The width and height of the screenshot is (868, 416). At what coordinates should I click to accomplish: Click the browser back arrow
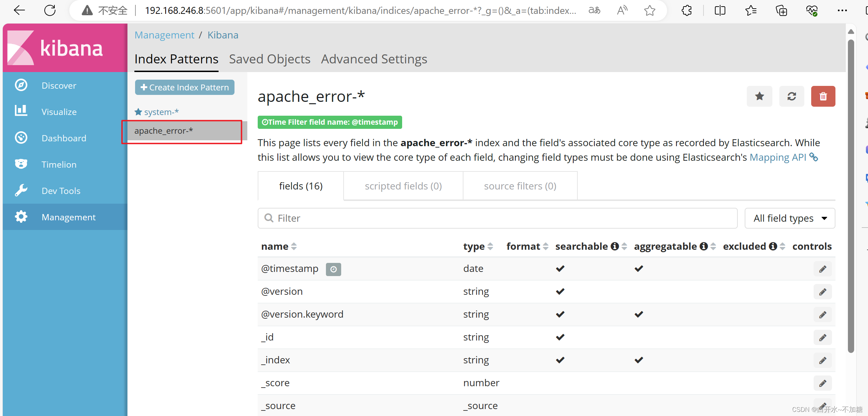[19, 10]
